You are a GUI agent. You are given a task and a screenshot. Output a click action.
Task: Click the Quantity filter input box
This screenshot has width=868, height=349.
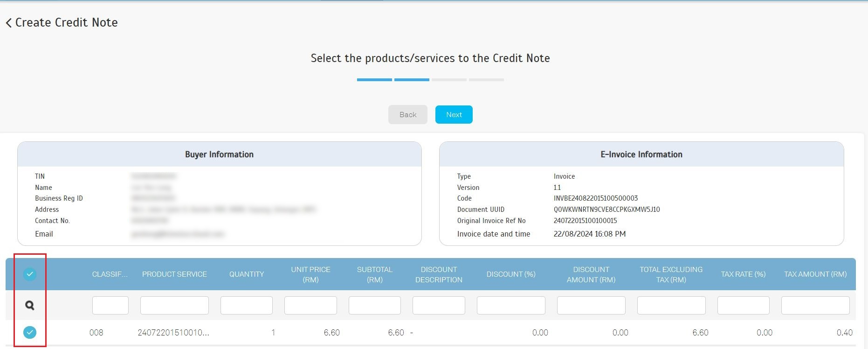pos(246,305)
